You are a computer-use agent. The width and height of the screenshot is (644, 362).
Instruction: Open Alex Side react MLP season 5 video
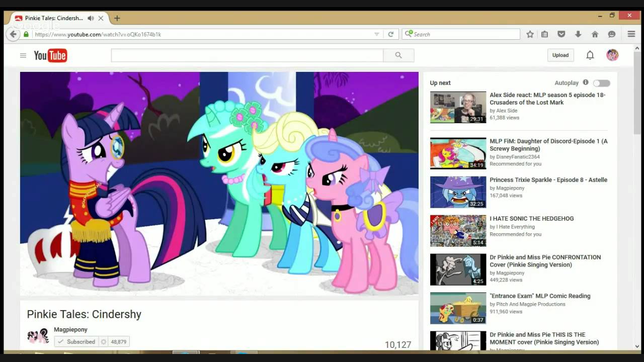click(x=547, y=99)
